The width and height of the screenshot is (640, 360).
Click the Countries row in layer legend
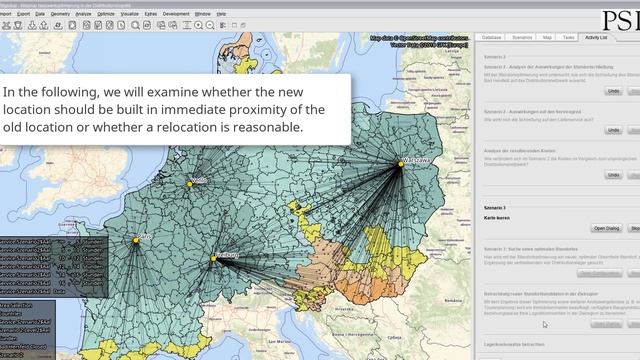[11, 314]
